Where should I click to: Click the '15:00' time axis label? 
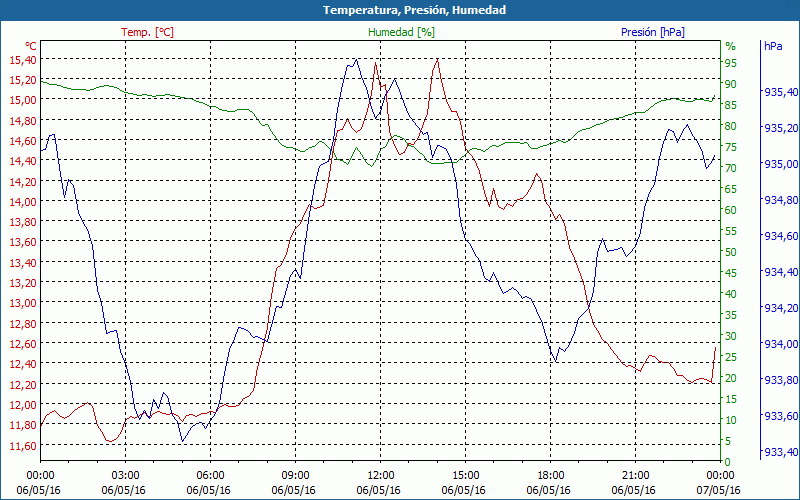pos(465,476)
